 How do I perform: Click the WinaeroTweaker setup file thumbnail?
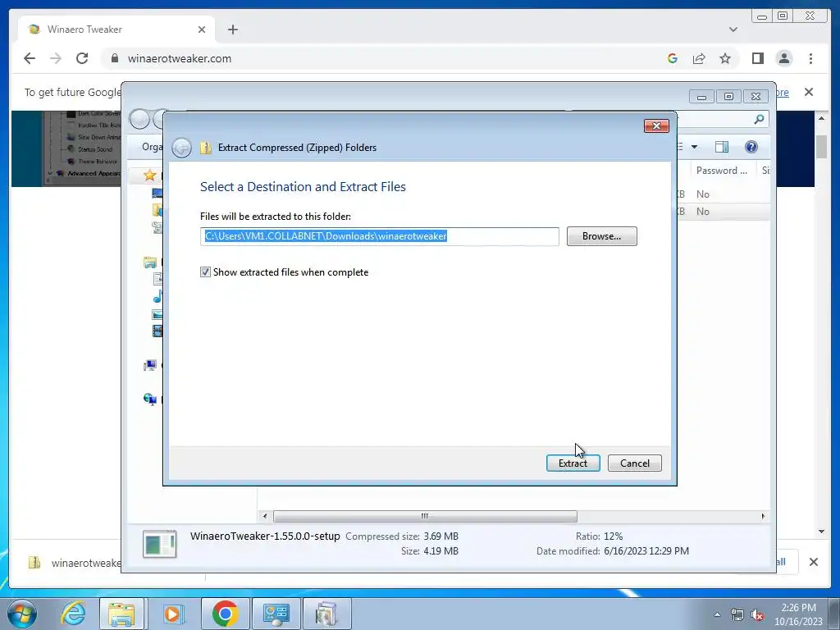click(x=160, y=545)
